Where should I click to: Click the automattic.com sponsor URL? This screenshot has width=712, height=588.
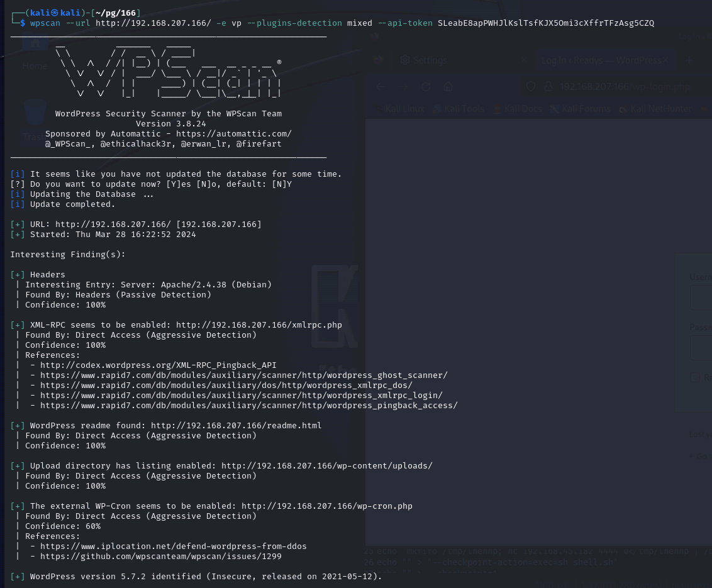tap(234, 134)
